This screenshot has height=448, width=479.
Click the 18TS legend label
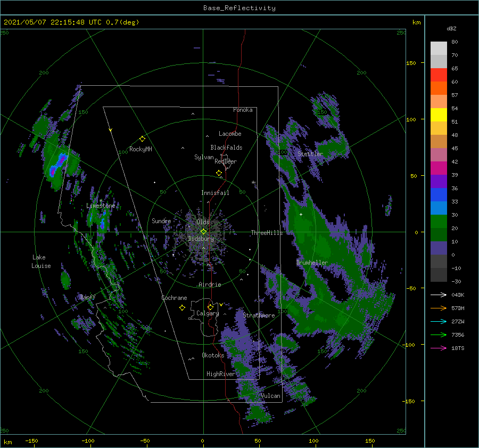pos(458,348)
